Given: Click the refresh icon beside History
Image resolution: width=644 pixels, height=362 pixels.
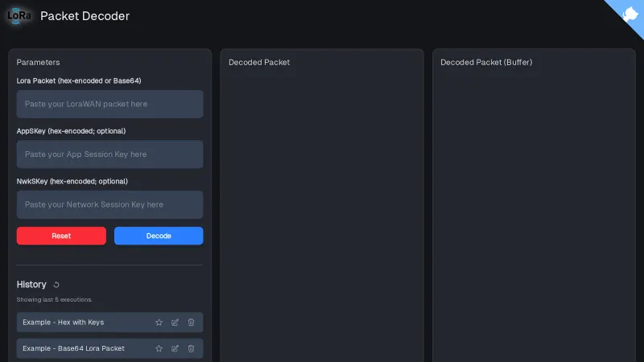Looking at the screenshot, I should pyautogui.click(x=56, y=285).
